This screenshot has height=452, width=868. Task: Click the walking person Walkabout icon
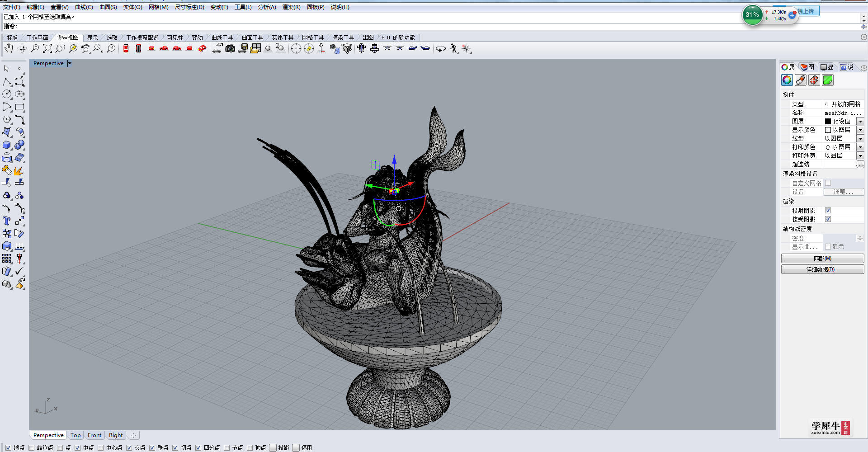[x=454, y=48]
